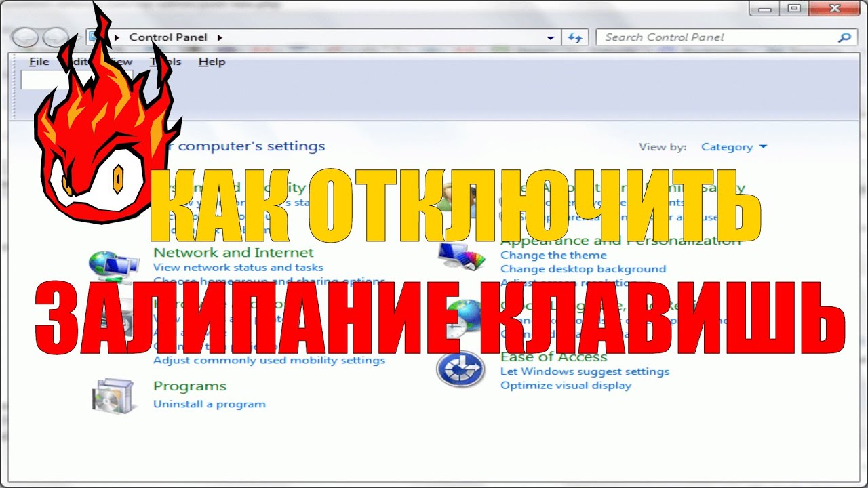Click Change the theme
This screenshot has width=868, height=488.
pos(553,255)
